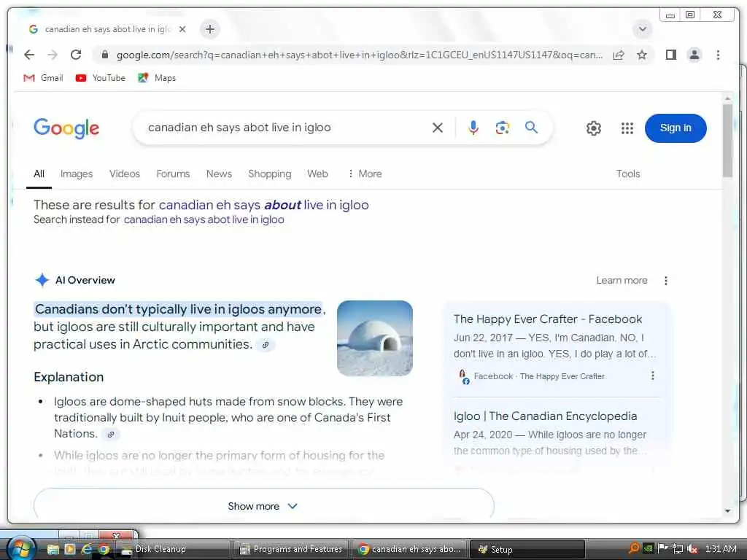Open the network tray icon

pyautogui.click(x=677, y=548)
